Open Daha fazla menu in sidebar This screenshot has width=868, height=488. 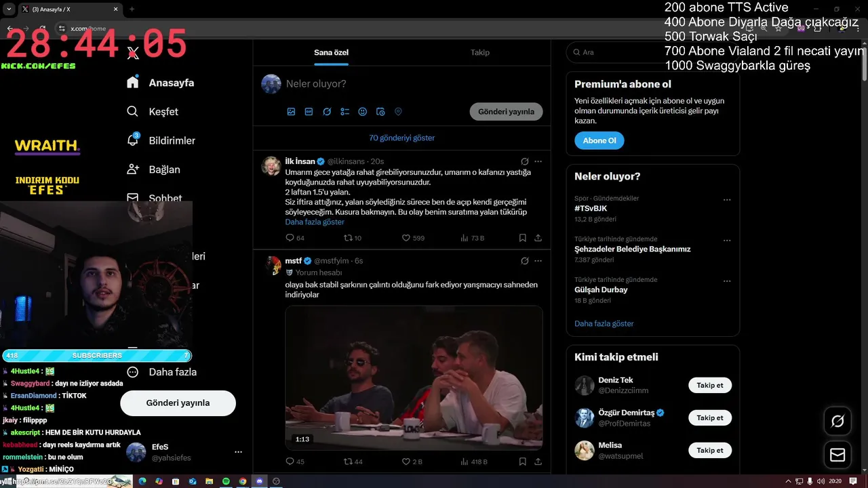tap(161, 372)
